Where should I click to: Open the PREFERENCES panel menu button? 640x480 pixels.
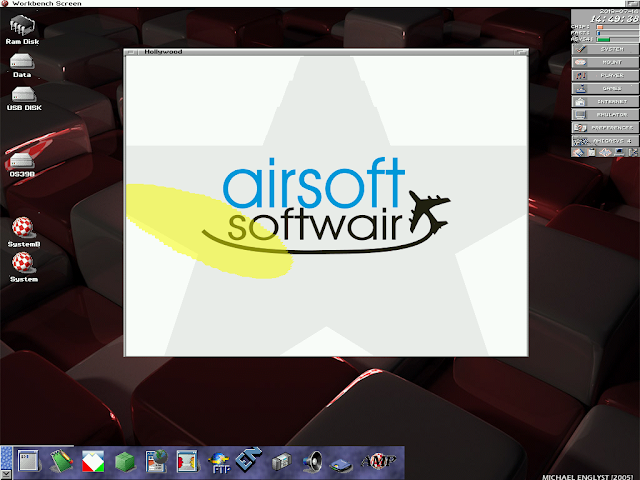tap(605, 128)
